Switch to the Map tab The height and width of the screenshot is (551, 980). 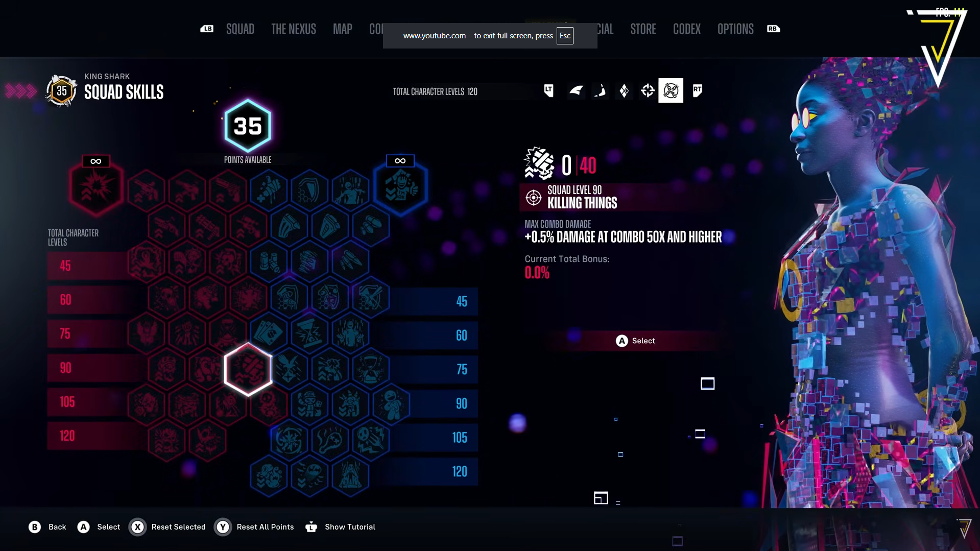(343, 29)
